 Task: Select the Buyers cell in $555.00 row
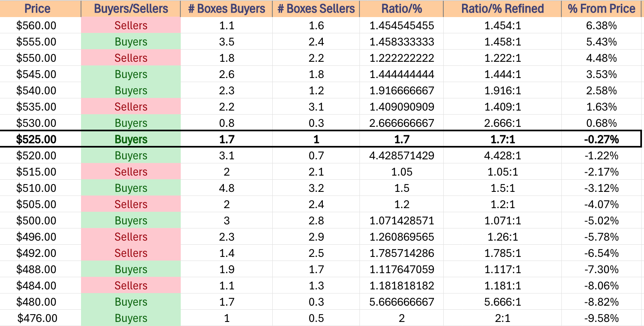coord(131,41)
